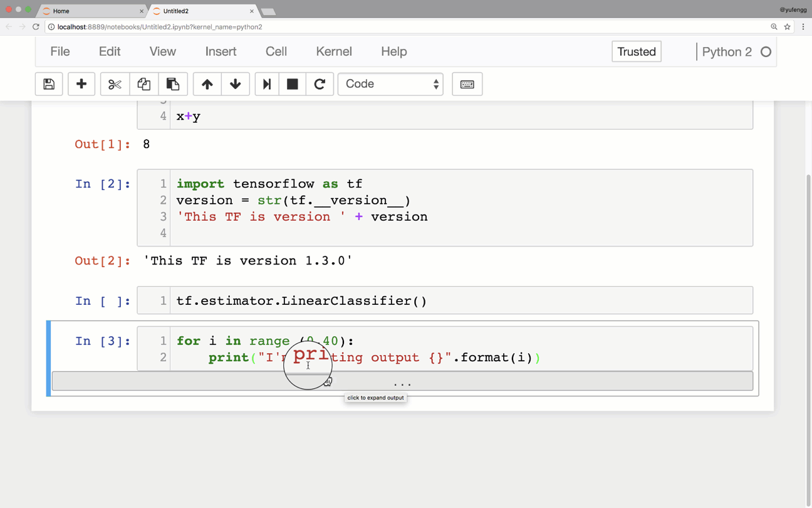The image size is (812, 508).
Task: Click the browser address bar URL
Action: [160, 27]
